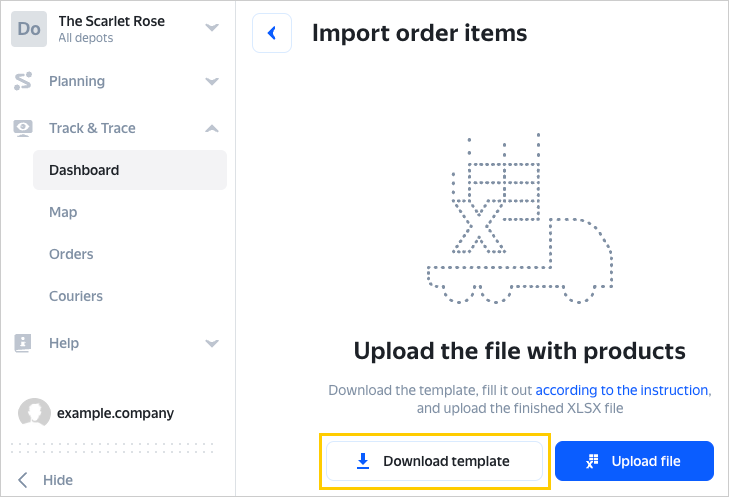This screenshot has height=497, width=729.
Task: Hide the sidebar panel
Action: pyautogui.click(x=46, y=480)
